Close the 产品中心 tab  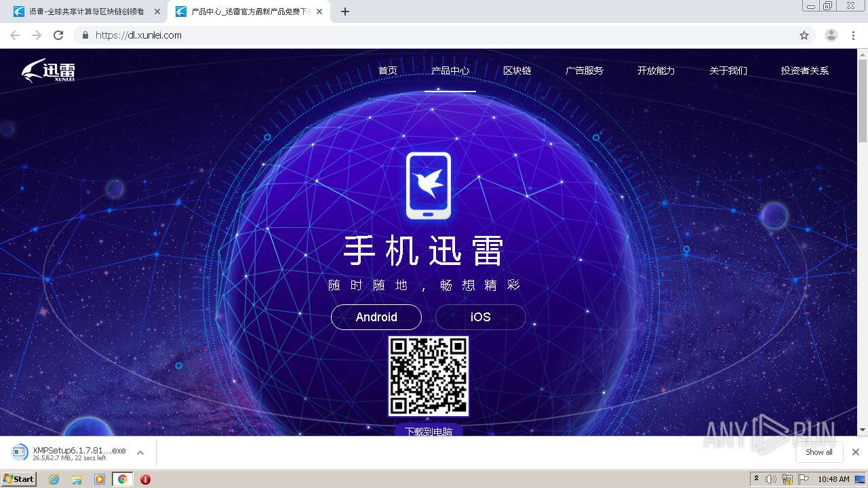click(x=319, y=12)
